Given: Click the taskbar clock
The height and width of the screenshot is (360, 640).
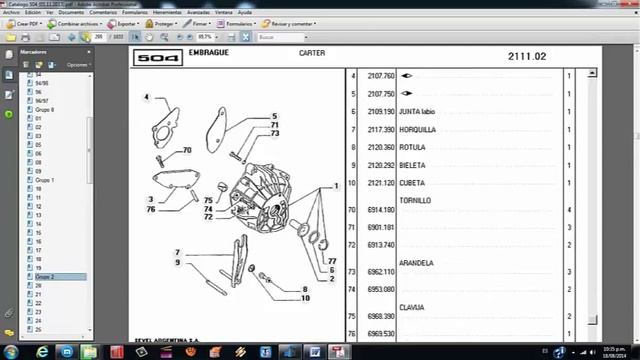Looking at the screenshot, I should [x=614, y=352].
